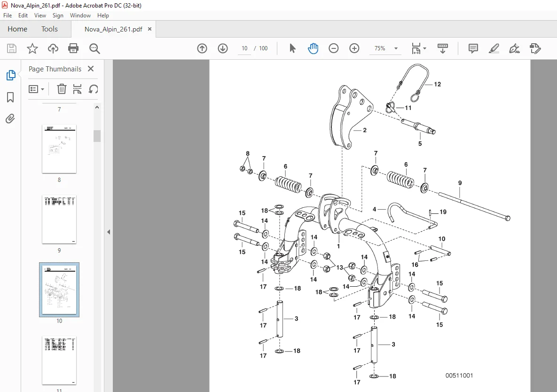Click the Save file floppy disk icon
The width and height of the screenshot is (557, 392).
pos(12,48)
